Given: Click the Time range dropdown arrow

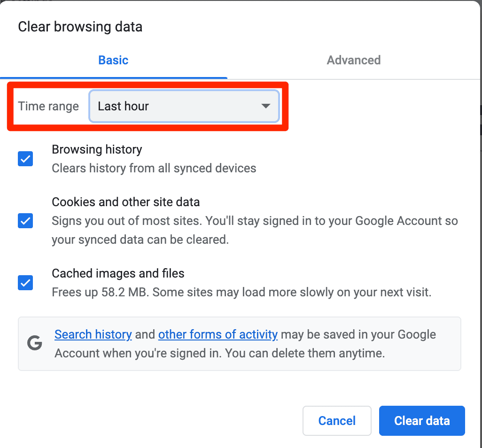Looking at the screenshot, I should [x=266, y=106].
